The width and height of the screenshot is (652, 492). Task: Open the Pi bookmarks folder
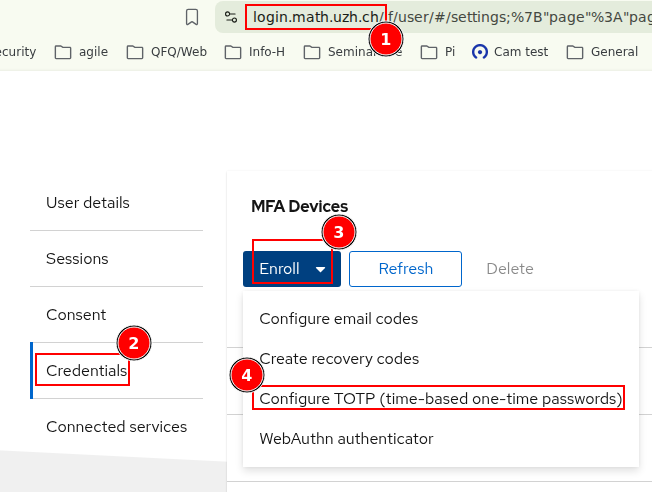point(438,52)
